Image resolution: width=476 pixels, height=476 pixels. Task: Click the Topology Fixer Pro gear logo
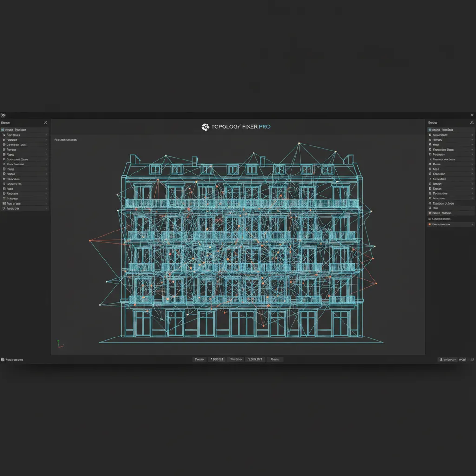pyautogui.click(x=205, y=126)
